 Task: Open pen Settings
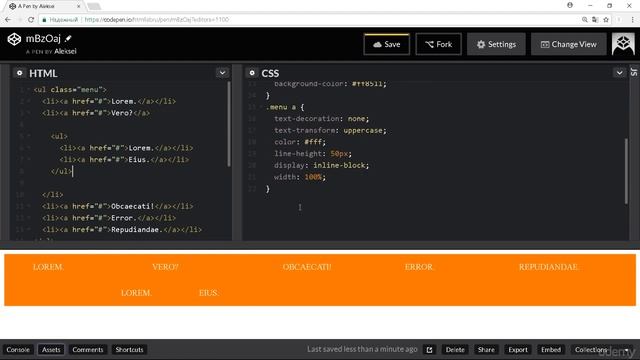tap(496, 44)
